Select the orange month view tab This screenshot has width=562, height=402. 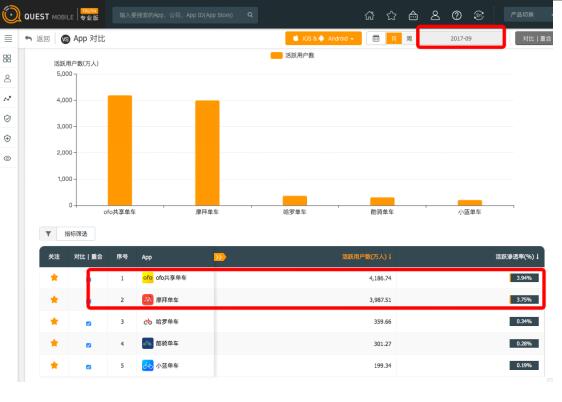394,38
